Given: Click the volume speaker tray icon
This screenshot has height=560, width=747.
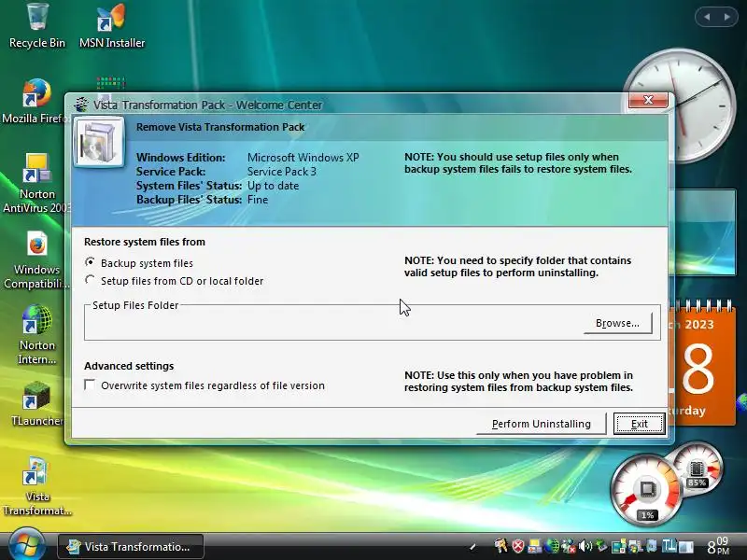Looking at the screenshot, I should [x=585, y=546].
